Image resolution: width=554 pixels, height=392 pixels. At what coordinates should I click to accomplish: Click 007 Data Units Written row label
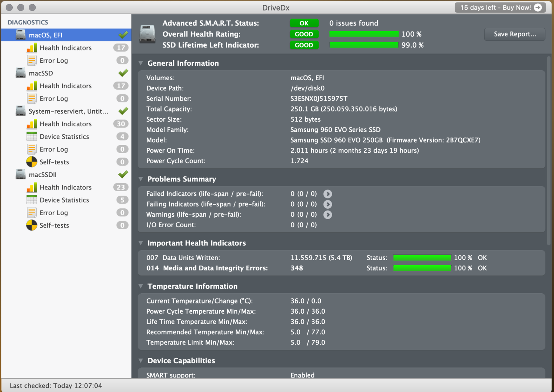point(183,258)
